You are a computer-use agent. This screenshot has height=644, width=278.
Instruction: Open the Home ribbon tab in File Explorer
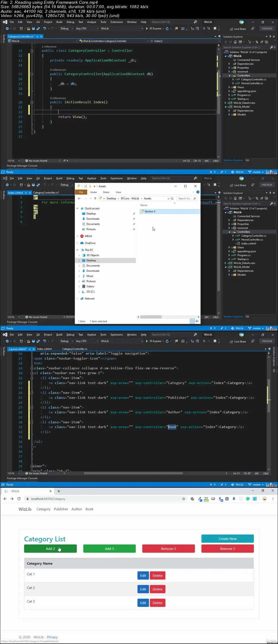click(x=93, y=192)
